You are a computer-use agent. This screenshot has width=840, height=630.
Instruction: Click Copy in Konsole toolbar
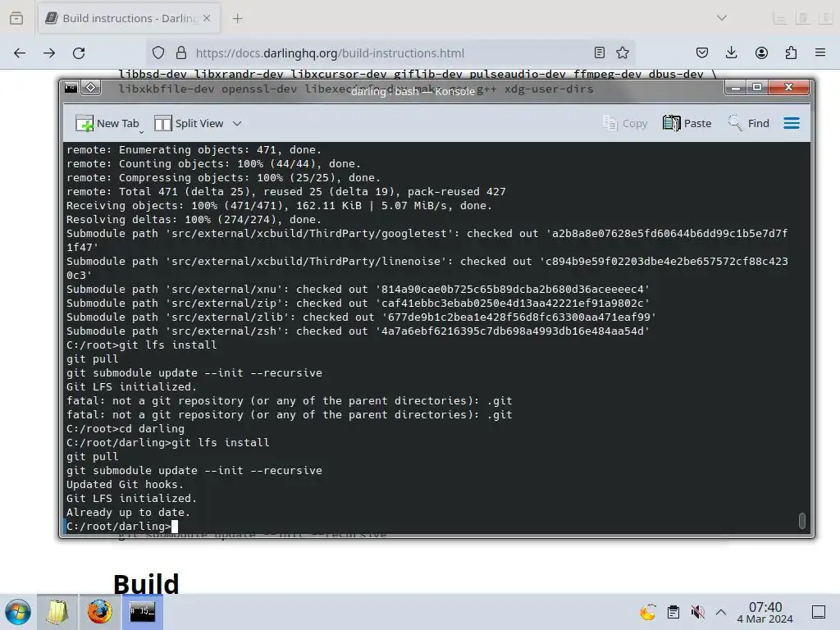click(x=625, y=123)
